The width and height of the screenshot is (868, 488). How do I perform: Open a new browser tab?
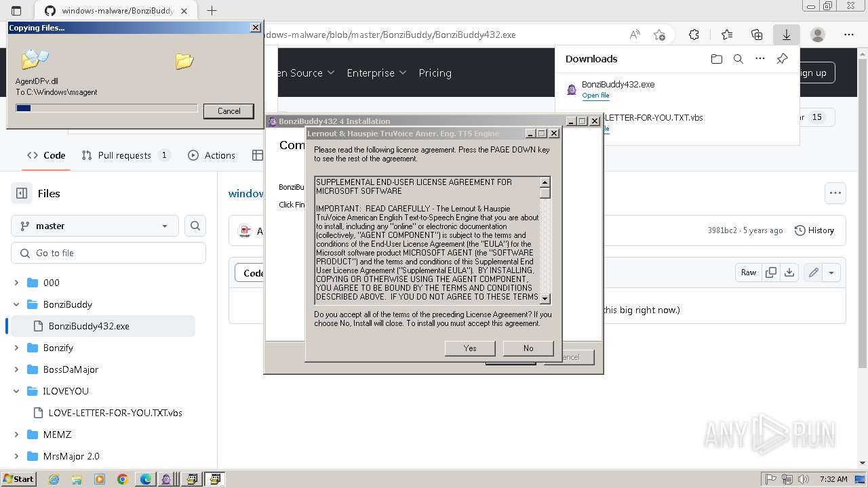click(x=212, y=11)
